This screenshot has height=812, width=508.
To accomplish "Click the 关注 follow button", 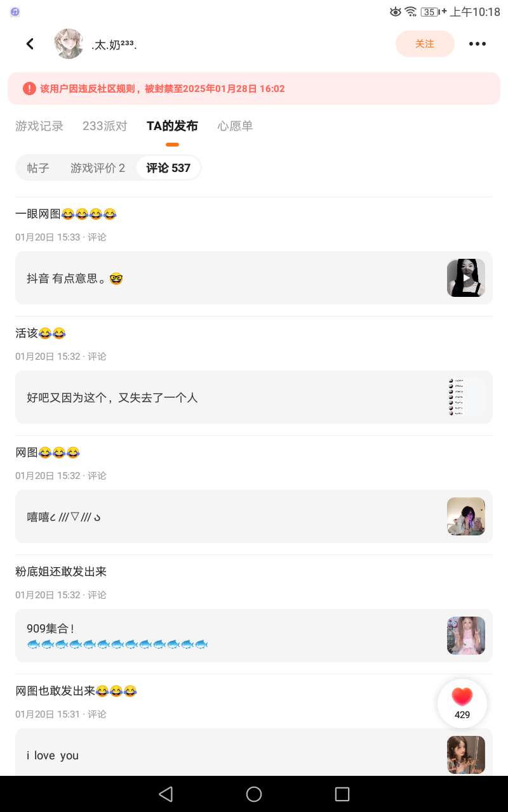I will tap(425, 44).
